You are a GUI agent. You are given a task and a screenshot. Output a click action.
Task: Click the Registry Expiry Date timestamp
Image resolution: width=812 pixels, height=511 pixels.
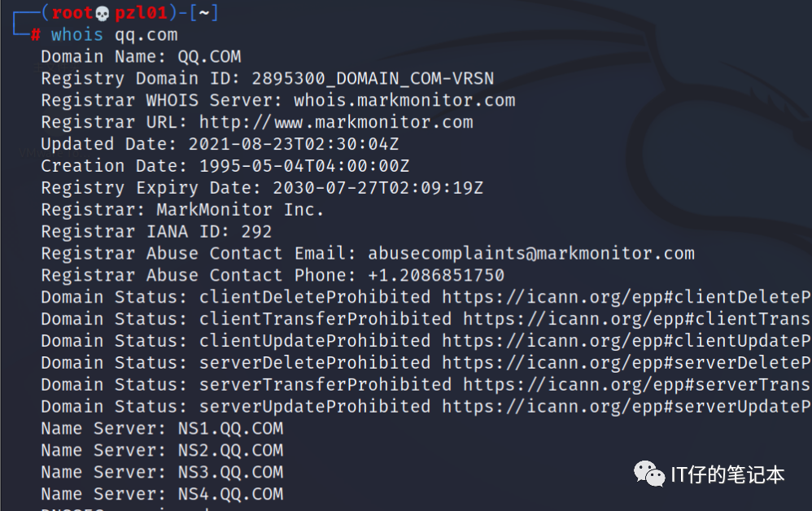coord(378,188)
